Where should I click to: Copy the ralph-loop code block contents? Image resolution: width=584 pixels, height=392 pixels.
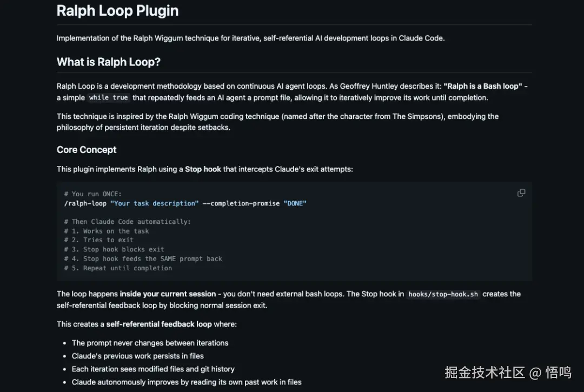pyautogui.click(x=521, y=193)
